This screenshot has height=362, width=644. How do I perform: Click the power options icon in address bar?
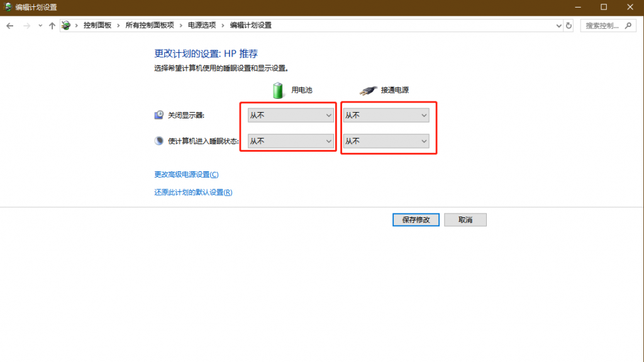pyautogui.click(x=66, y=26)
